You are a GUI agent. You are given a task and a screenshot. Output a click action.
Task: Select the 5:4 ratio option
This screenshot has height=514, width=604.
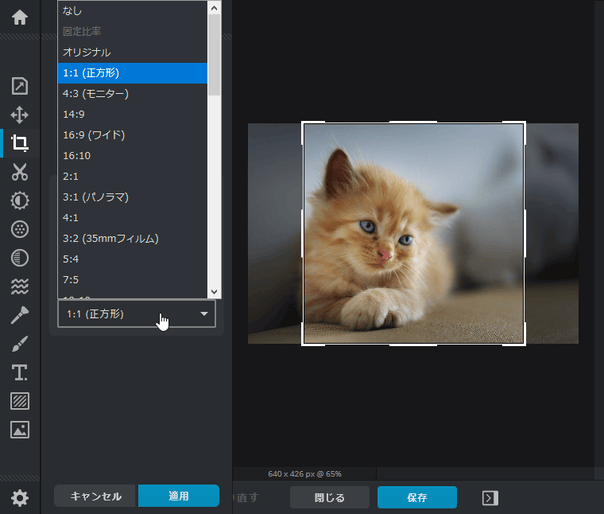tap(132, 259)
